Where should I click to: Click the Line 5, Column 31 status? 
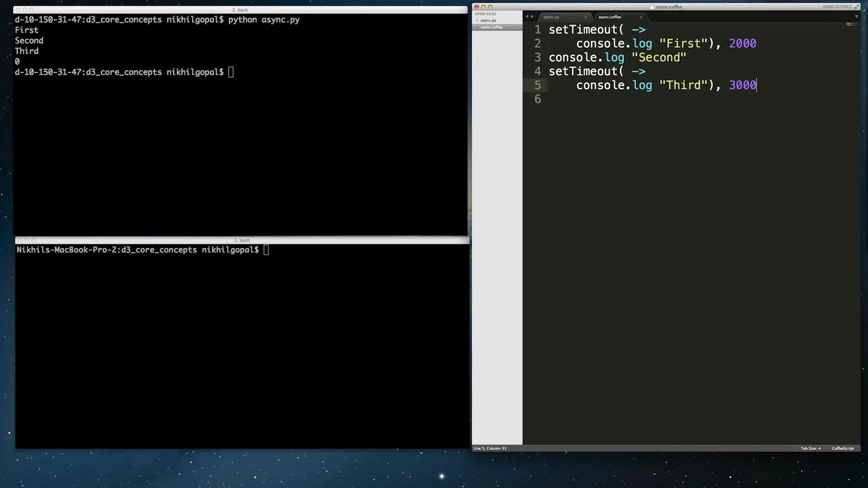pos(490,448)
